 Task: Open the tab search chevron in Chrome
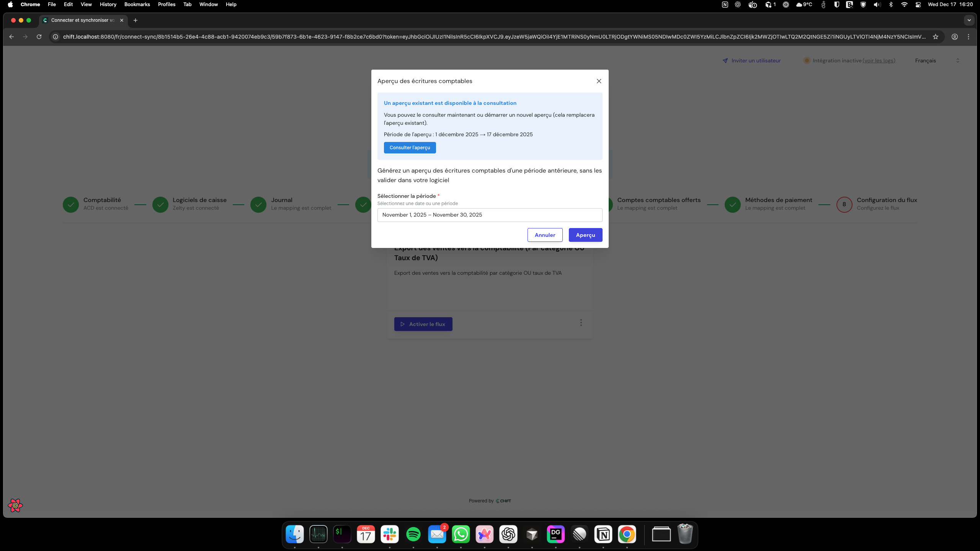(x=970, y=20)
